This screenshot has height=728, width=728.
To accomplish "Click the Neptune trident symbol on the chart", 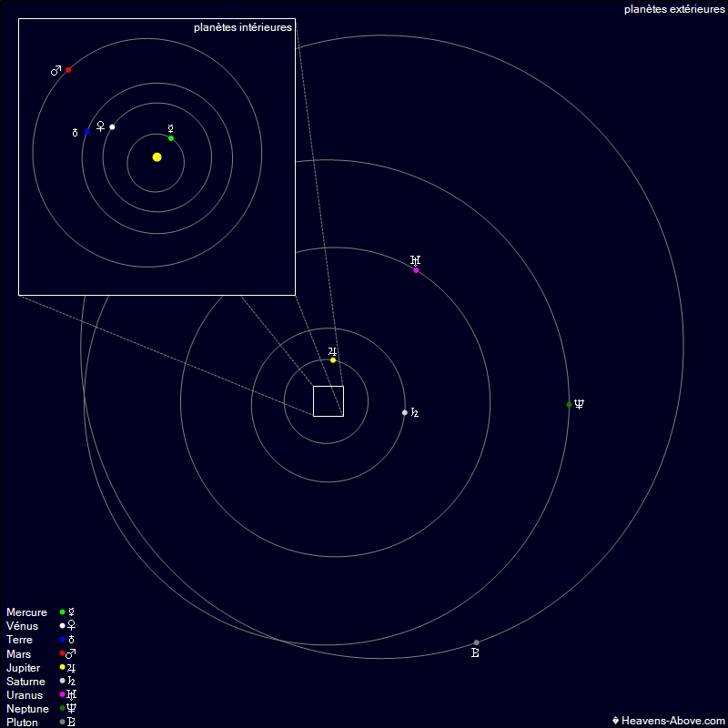I will pos(579,404).
